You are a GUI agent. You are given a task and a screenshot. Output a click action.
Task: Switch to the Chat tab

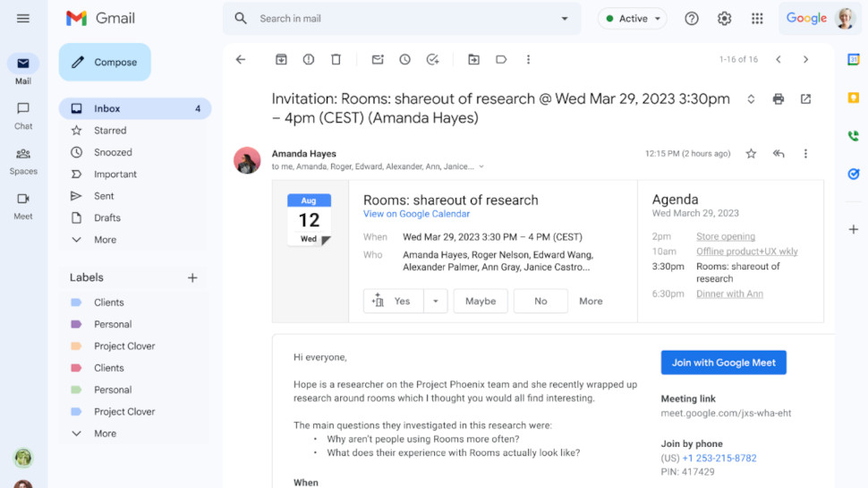tap(23, 115)
